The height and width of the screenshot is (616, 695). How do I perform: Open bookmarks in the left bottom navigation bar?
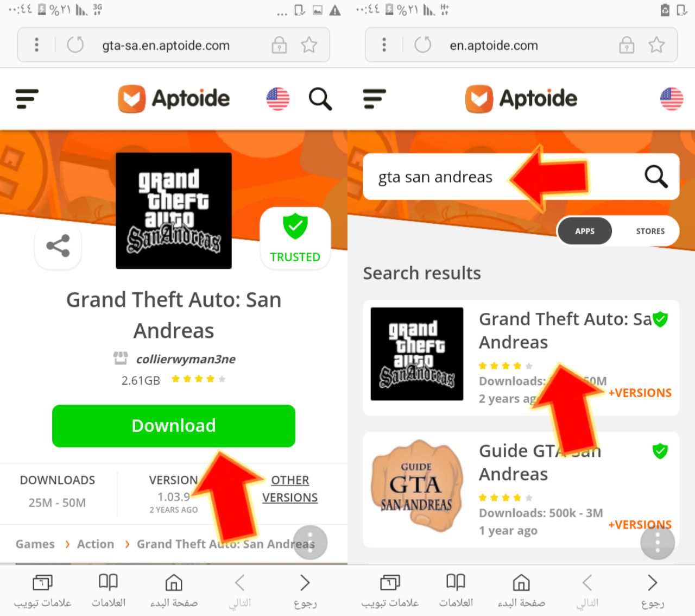[109, 591]
